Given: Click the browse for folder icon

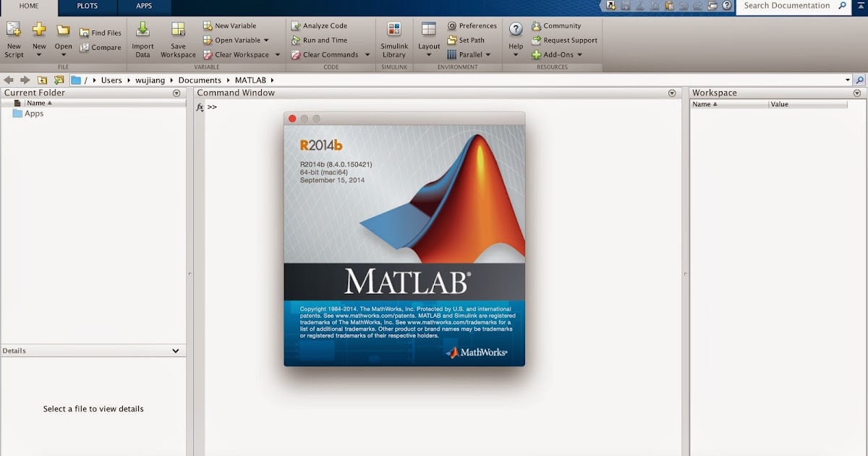Looking at the screenshot, I should [59, 80].
